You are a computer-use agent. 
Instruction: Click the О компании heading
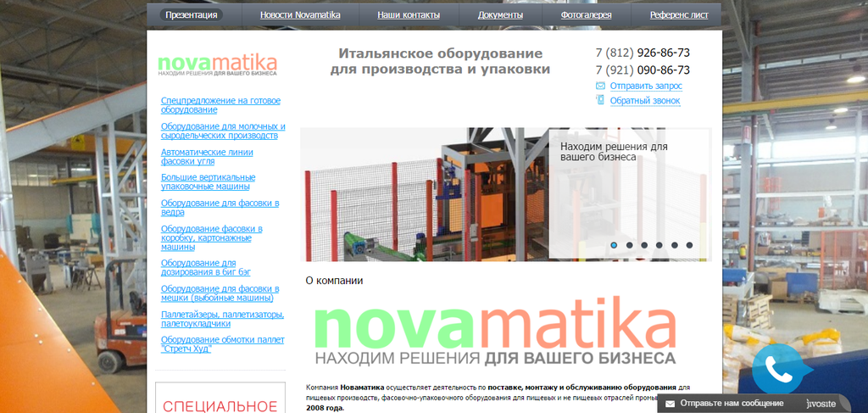tap(334, 281)
